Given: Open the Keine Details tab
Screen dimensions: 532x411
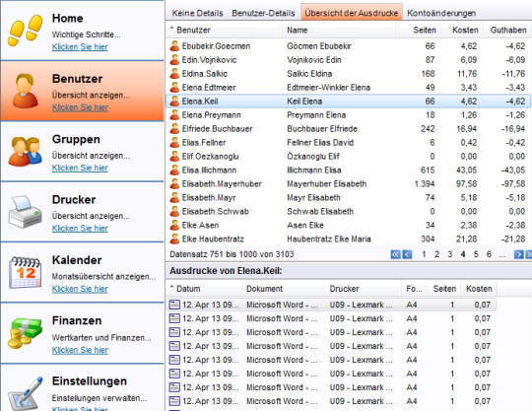Looking at the screenshot, I should (197, 13).
